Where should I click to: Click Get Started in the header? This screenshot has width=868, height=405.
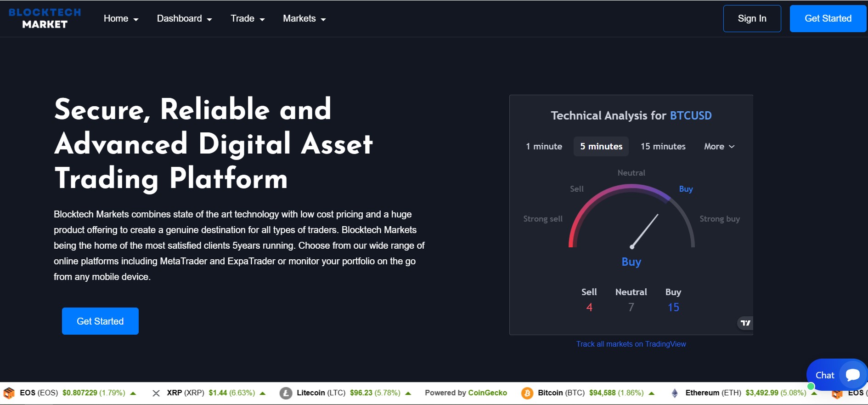click(828, 18)
